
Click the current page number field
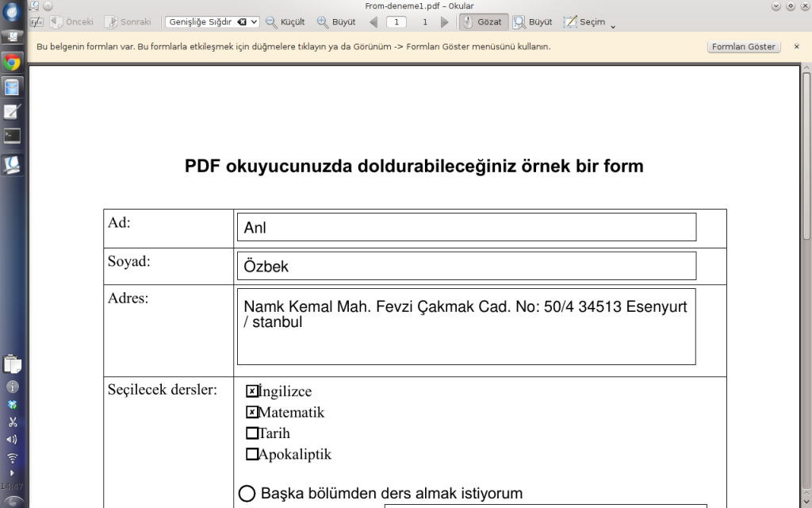396,21
